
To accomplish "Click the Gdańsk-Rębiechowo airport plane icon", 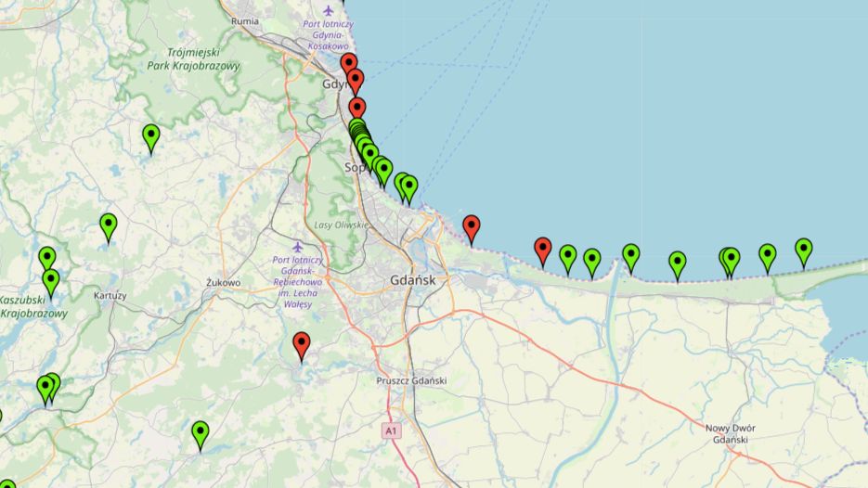I will click(298, 246).
